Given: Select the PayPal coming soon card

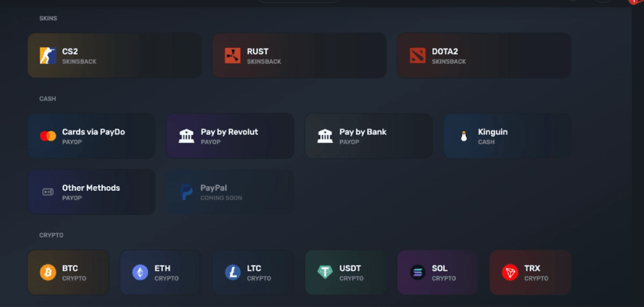Looking at the screenshot, I should point(230,192).
